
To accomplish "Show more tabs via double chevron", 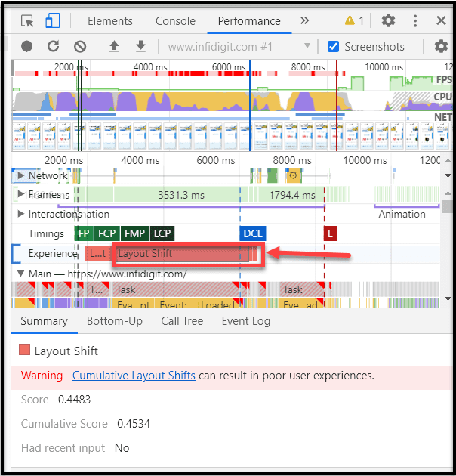I will 304,20.
